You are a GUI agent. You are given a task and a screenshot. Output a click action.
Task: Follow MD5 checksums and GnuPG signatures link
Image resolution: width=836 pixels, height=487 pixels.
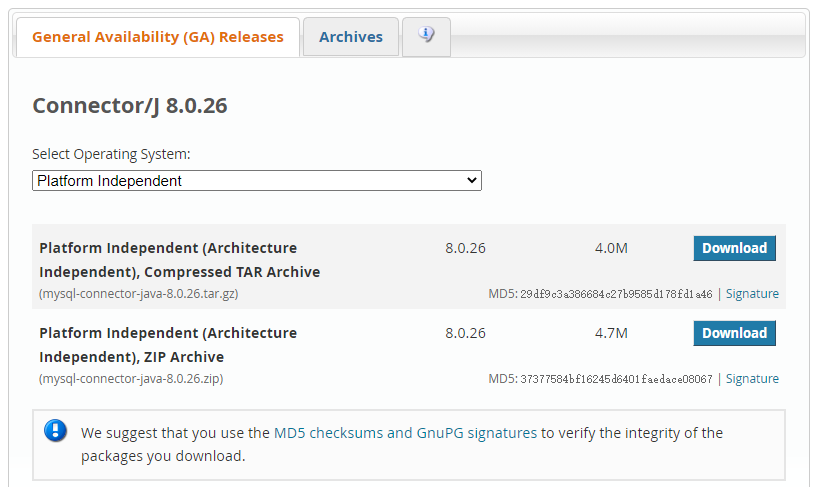coord(405,433)
